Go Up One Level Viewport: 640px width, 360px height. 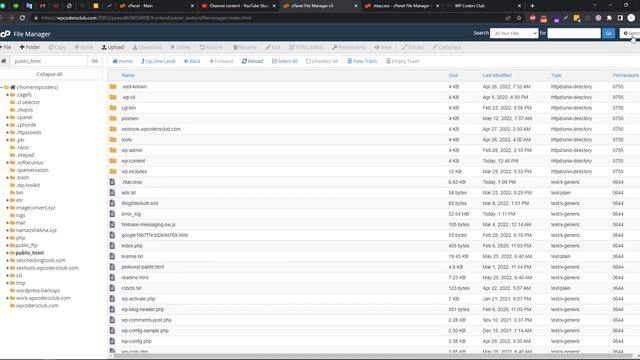coord(158,61)
